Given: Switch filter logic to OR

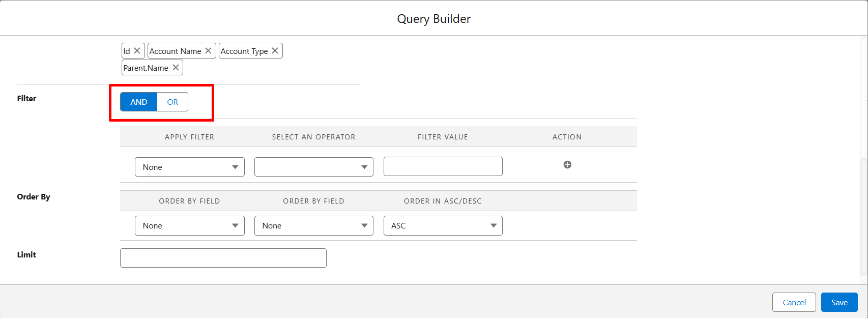Looking at the screenshot, I should tap(172, 102).
